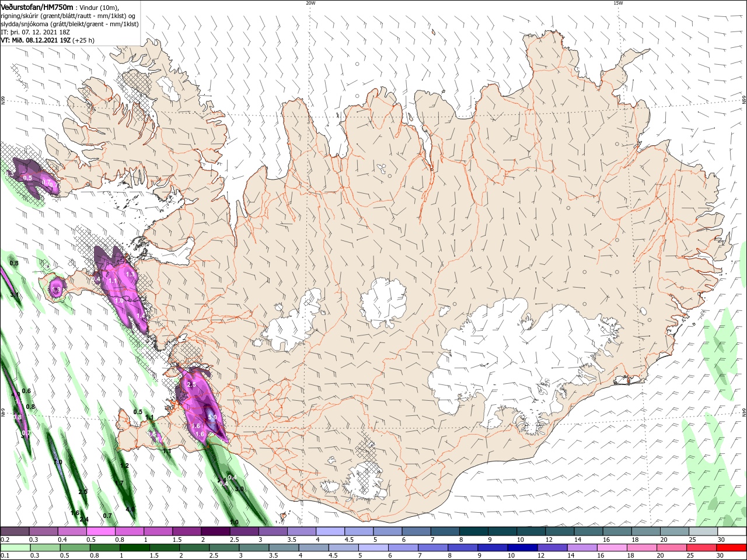Pick the light lavender swatch in upper legend
Image resolution: width=747 pixels, height=560 pixels.
(x=330, y=531)
